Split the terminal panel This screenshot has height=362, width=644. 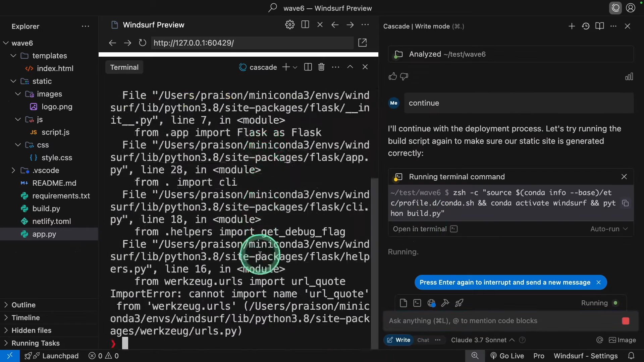308,67
